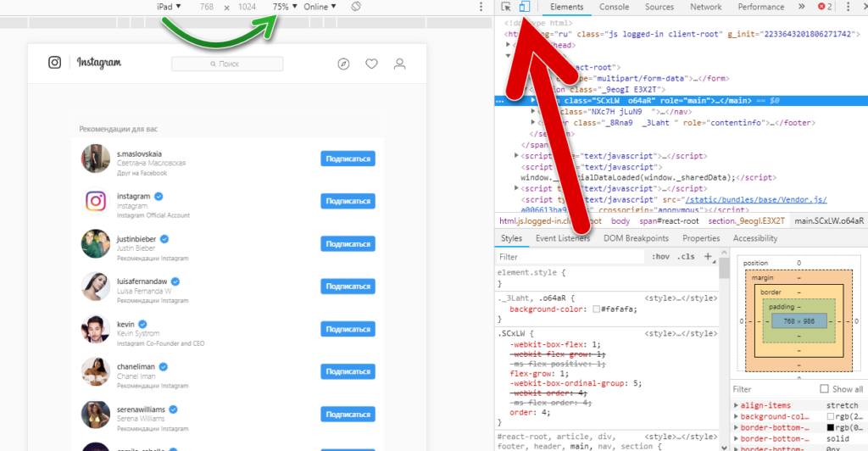This screenshot has width=868, height=451.
Task: Open the activity heart icon
Action: pos(371,64)
